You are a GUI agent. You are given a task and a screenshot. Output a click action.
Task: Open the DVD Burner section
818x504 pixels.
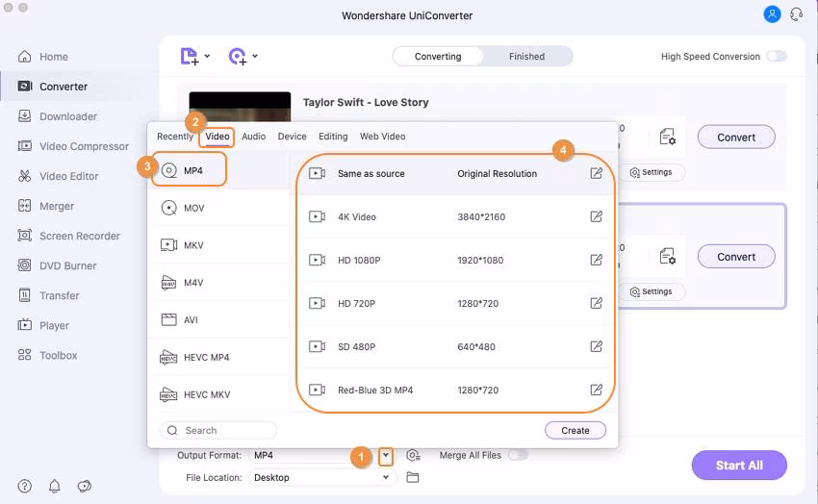tap(57, 265)
